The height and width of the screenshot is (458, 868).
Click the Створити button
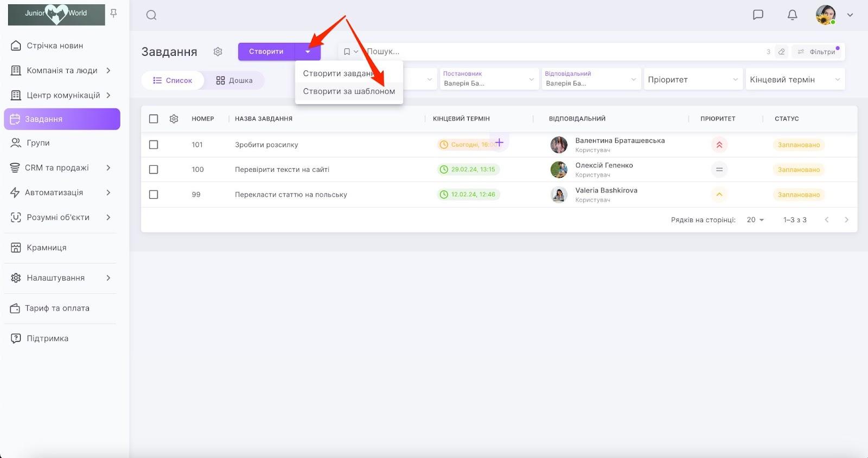pyautogui.click(x=266, y=51)
